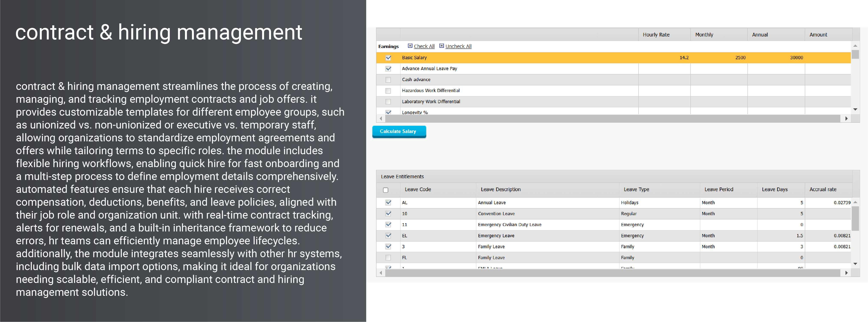
Task: Click the Basic Salary hourly rate 14.2
Action: pyautogui.click(x=684, y=58)
